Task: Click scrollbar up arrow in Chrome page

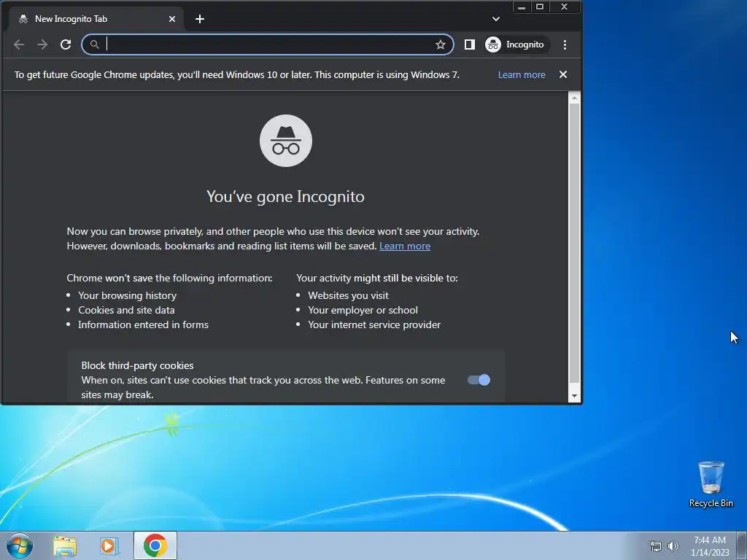Action: 574,98
